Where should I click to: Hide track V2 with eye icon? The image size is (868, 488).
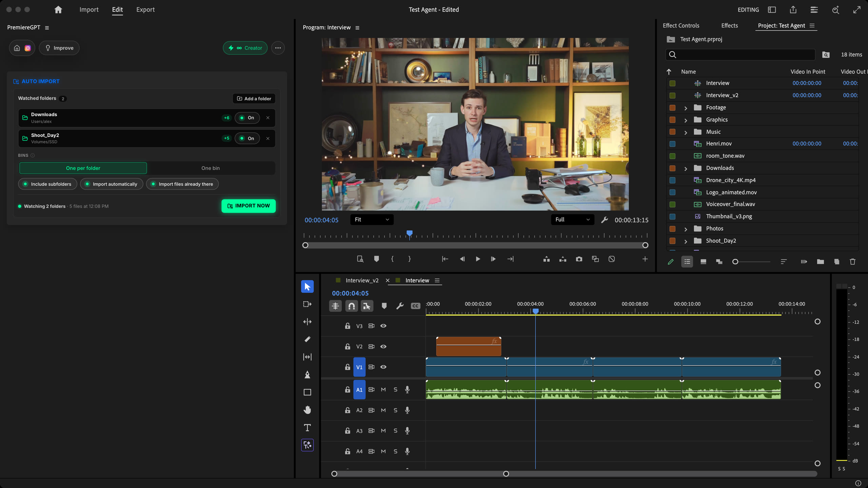click(x=383, y=346)
